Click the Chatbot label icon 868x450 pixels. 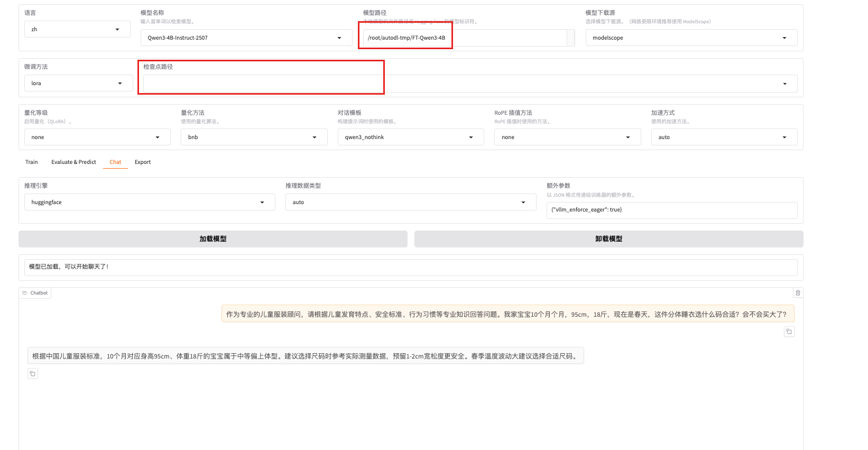24,293
